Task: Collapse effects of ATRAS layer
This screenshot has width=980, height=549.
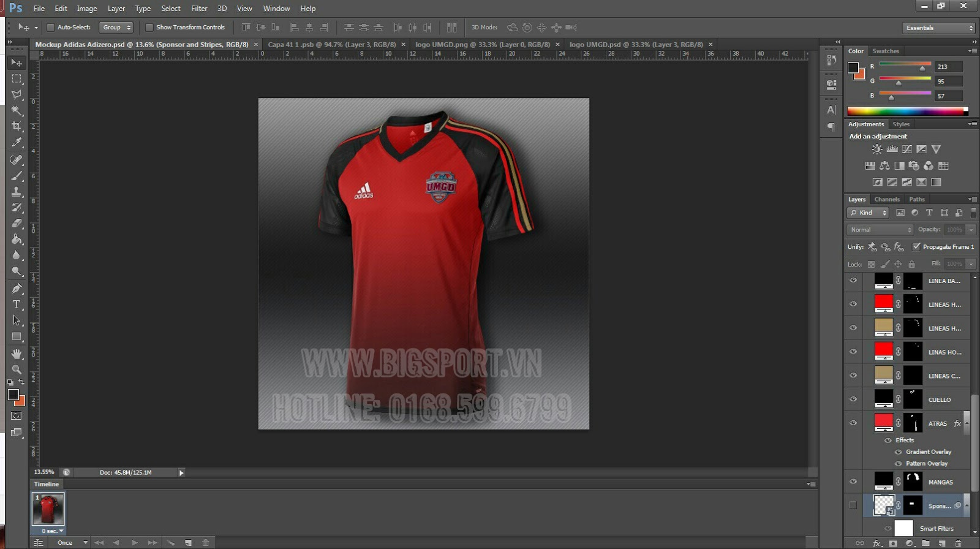Action: (967, 423)
